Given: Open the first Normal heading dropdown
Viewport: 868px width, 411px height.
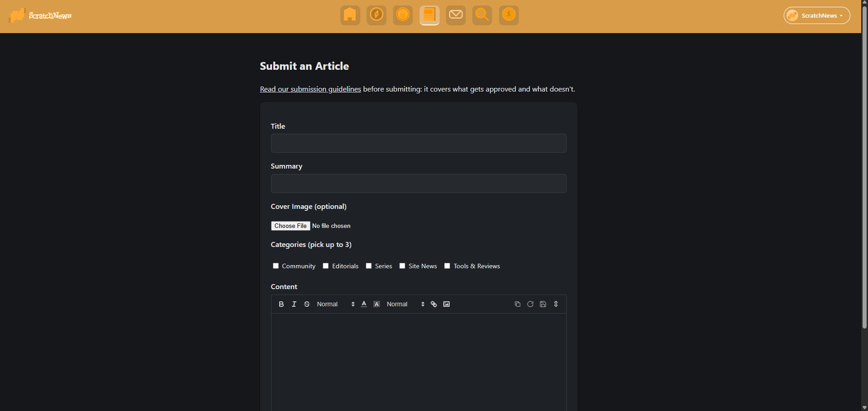Looking at the screenshot, I should 335,304.
